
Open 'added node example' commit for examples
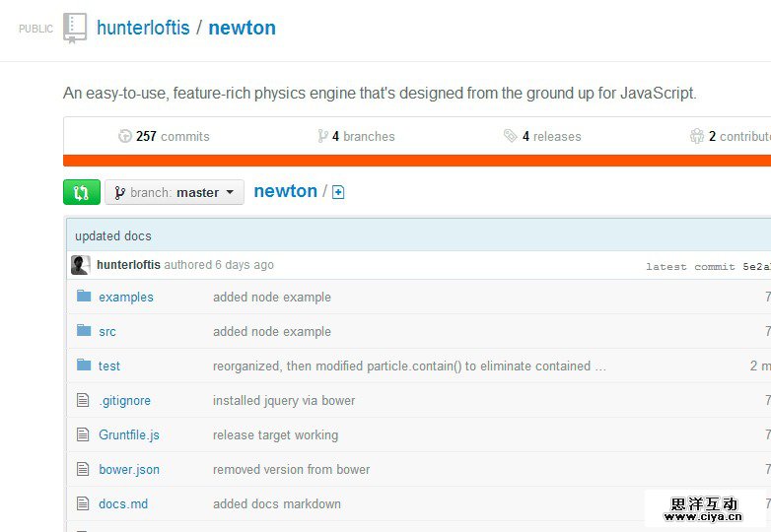pos(272,298)
